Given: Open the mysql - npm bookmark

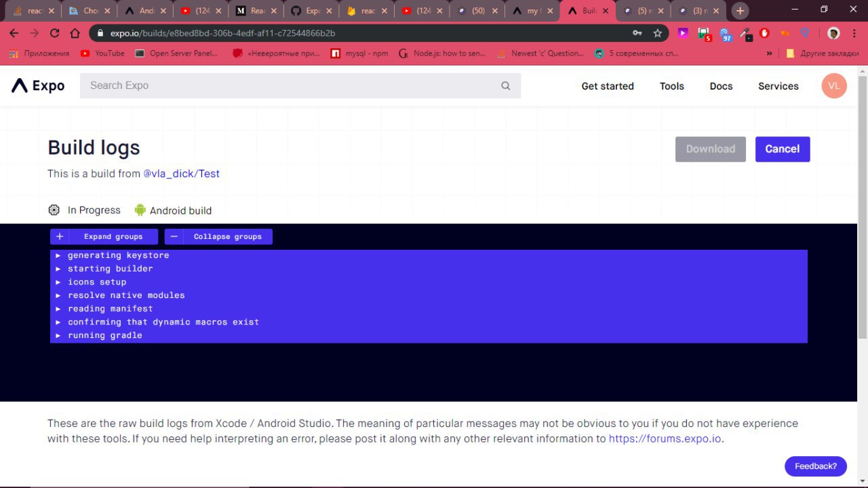Looking at the screenshot, I should [359, 53].
